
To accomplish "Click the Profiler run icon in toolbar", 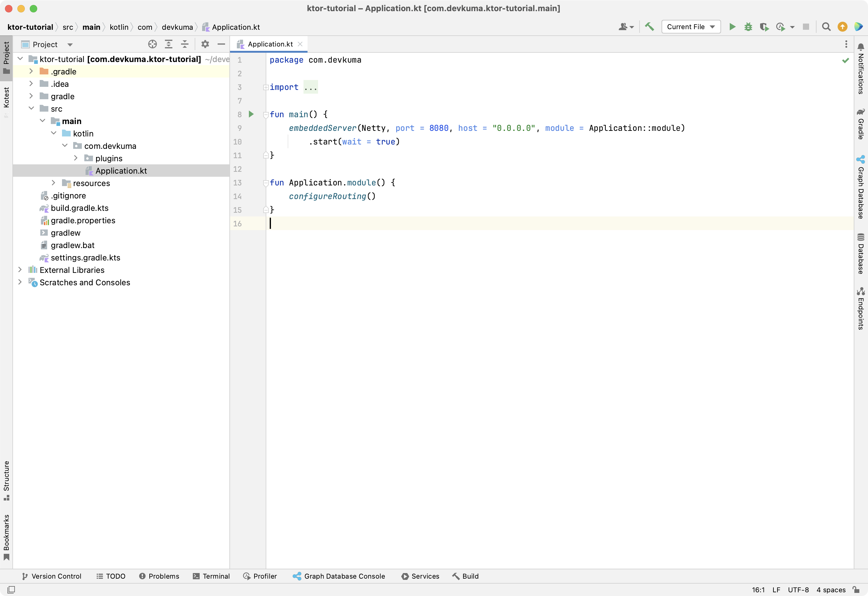I will pos(780,27).
